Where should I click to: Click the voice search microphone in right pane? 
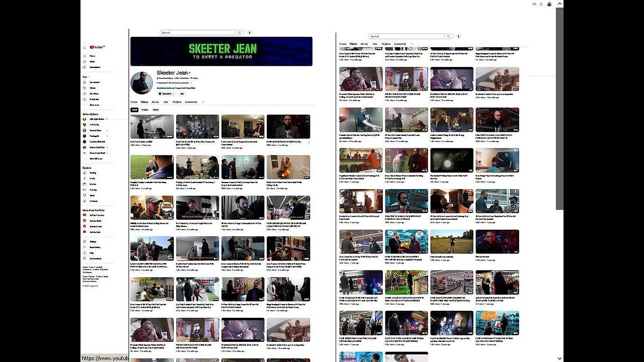click(458, 37)
